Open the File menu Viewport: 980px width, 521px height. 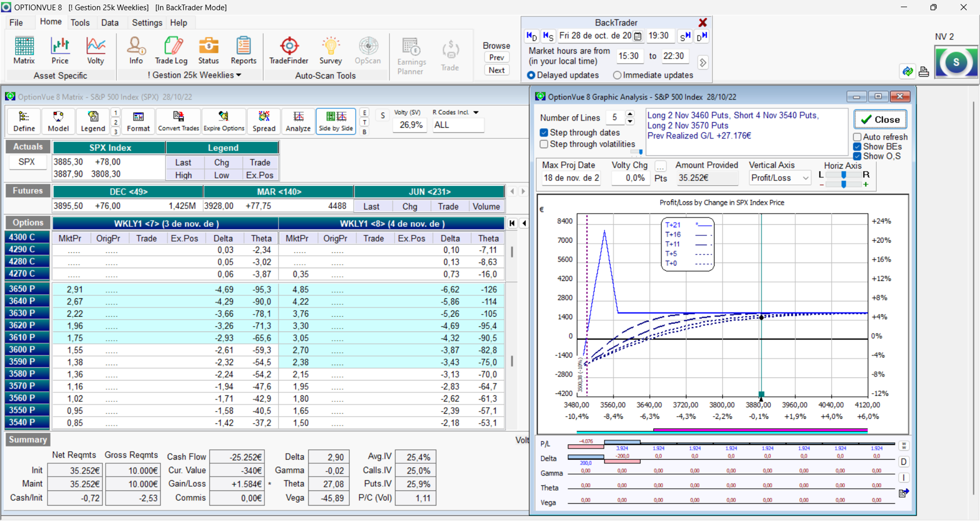[x=16, y=23]
